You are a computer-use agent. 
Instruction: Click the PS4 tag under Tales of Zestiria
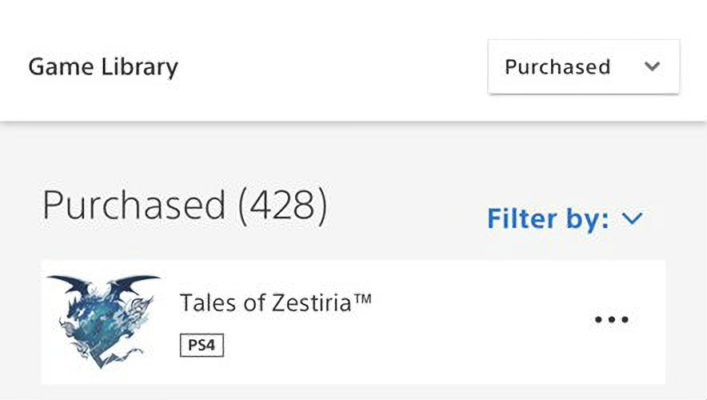[x=202, y=345]
